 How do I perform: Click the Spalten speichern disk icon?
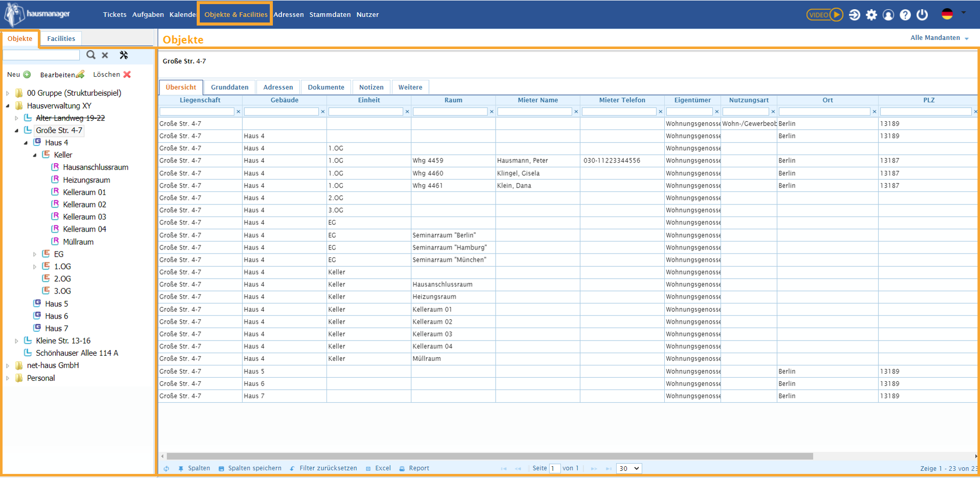coord(221,469)
